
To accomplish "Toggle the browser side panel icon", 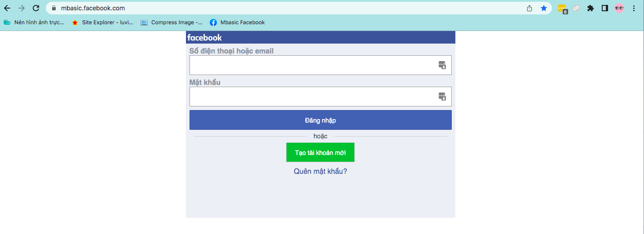I will pyautogui.click(x=605, y=8).
